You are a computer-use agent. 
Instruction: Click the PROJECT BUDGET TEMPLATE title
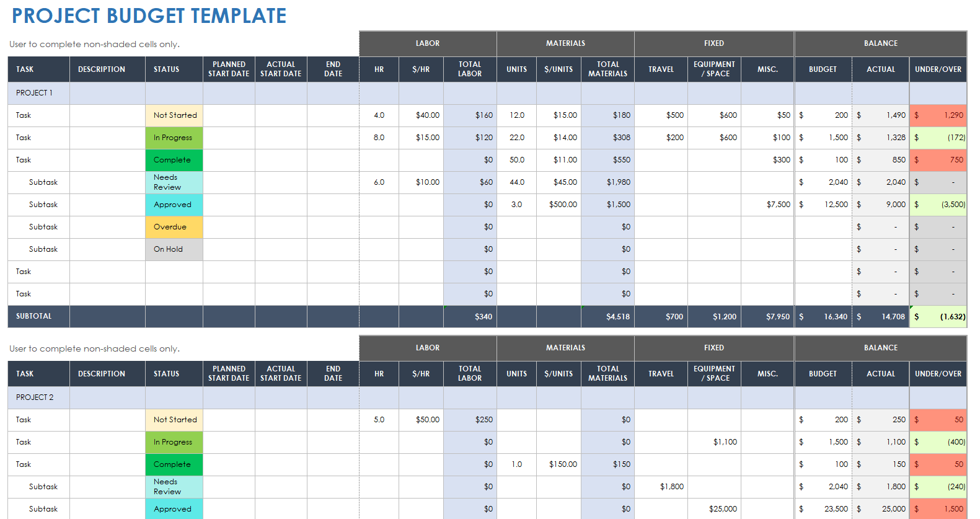click(149, 16)
